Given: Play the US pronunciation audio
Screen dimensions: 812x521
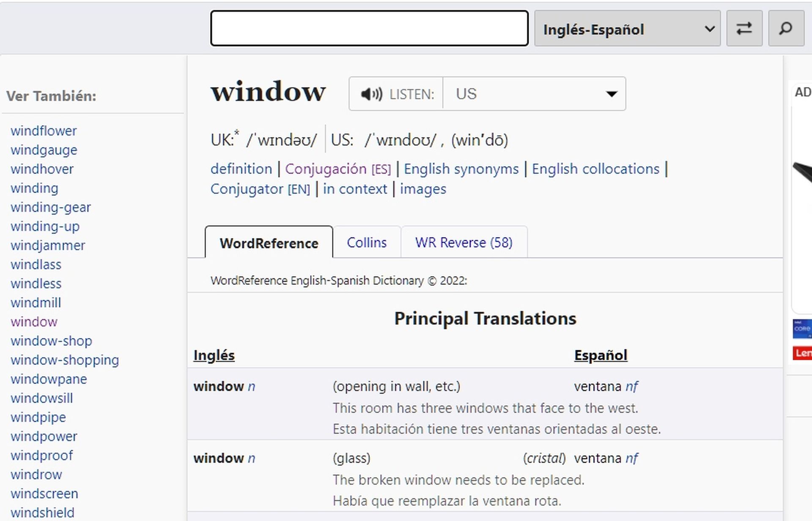Looking at the screenshot, I should pos(371,94).
